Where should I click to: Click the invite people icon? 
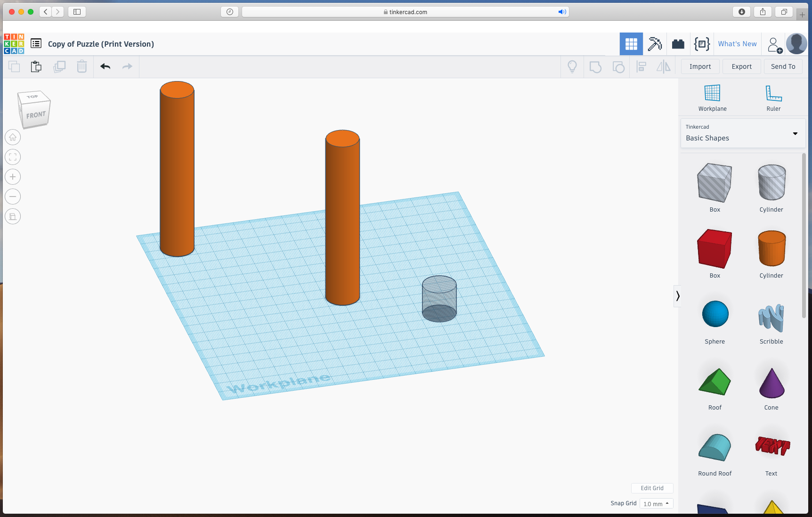pyautogui.click(x=775, y=45)
